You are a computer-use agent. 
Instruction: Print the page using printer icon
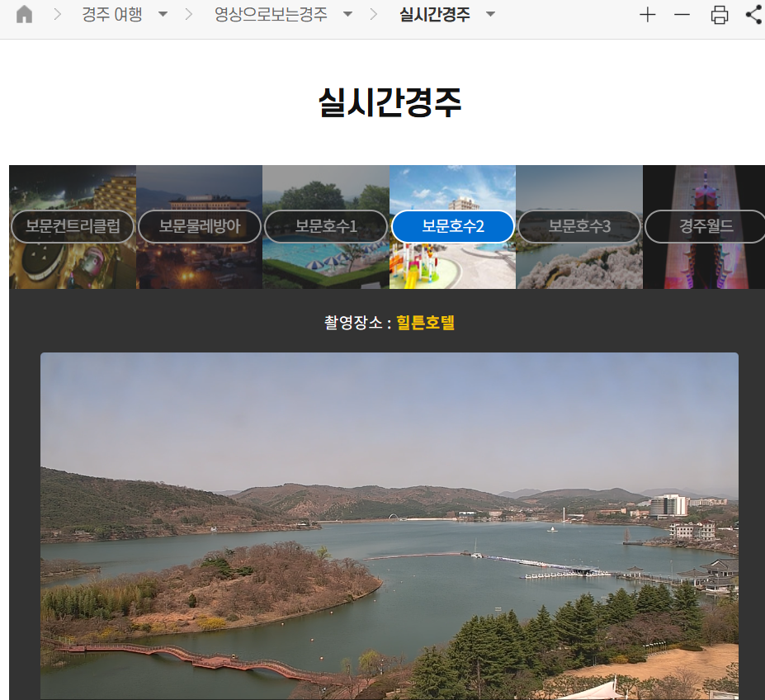point(719,15)
